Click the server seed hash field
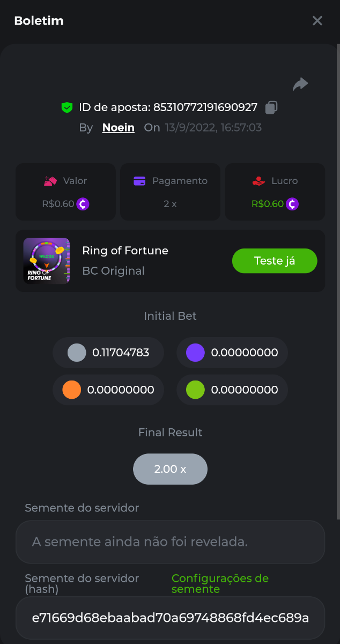 [x=170, y=618]
